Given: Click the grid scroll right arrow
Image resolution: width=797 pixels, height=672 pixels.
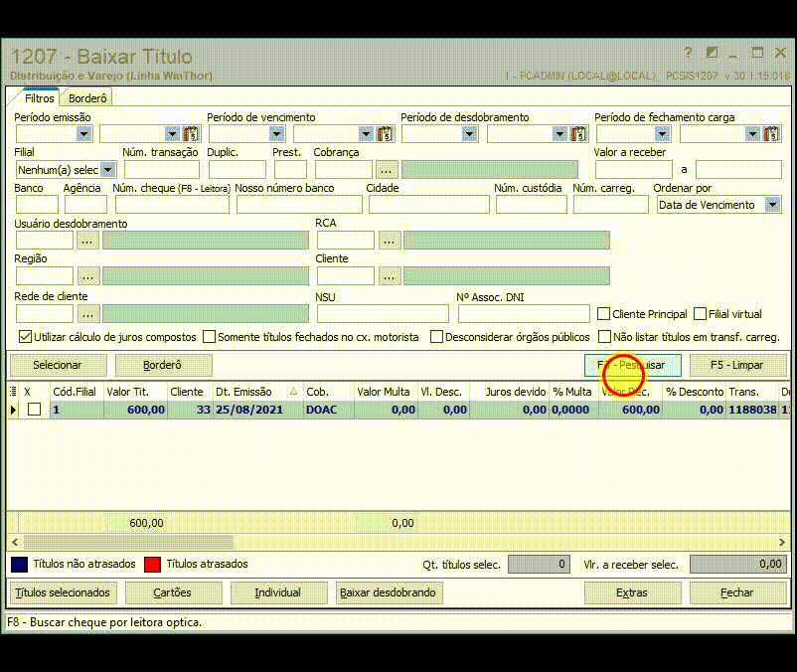Looking at the screenshot, I should point(782,543).
